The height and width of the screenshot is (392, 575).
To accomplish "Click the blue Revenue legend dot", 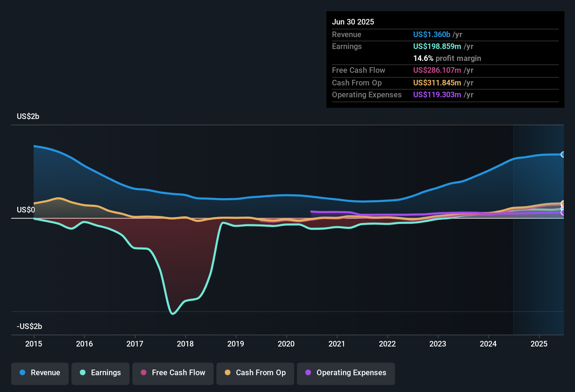I will (22, 373).
